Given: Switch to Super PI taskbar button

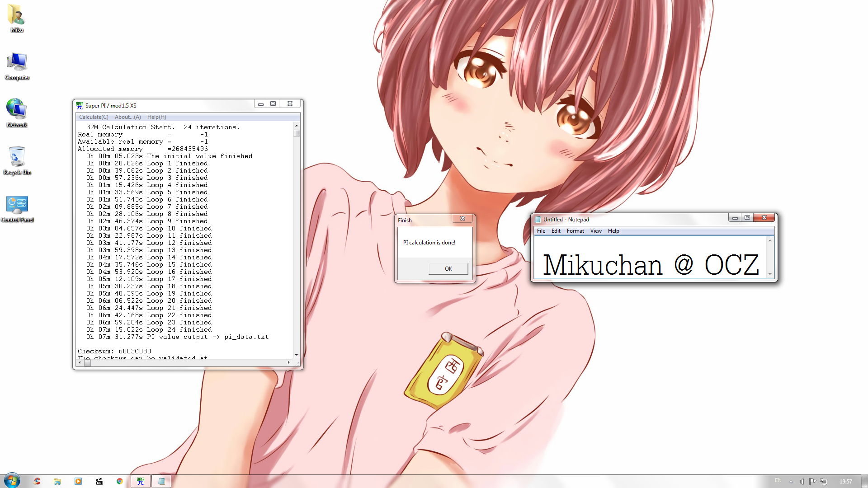Looking at the screenshot, I should (141, 481).
